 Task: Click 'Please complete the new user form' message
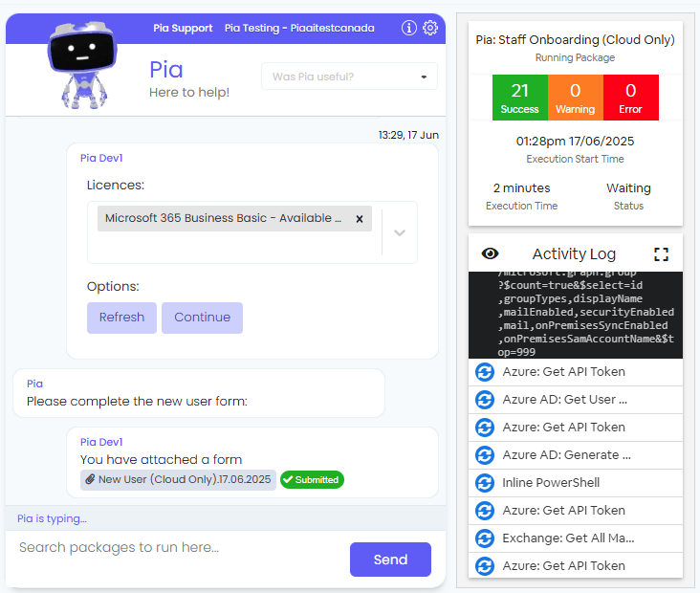pyautogui.click(x=137, y=401)
